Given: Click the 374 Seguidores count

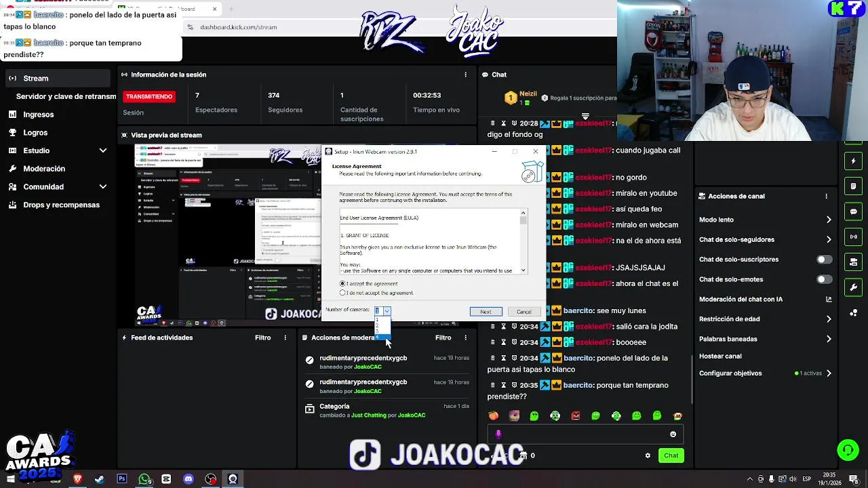Looking at the screenshot, I should pyautogui.click(x=274, y=96).
